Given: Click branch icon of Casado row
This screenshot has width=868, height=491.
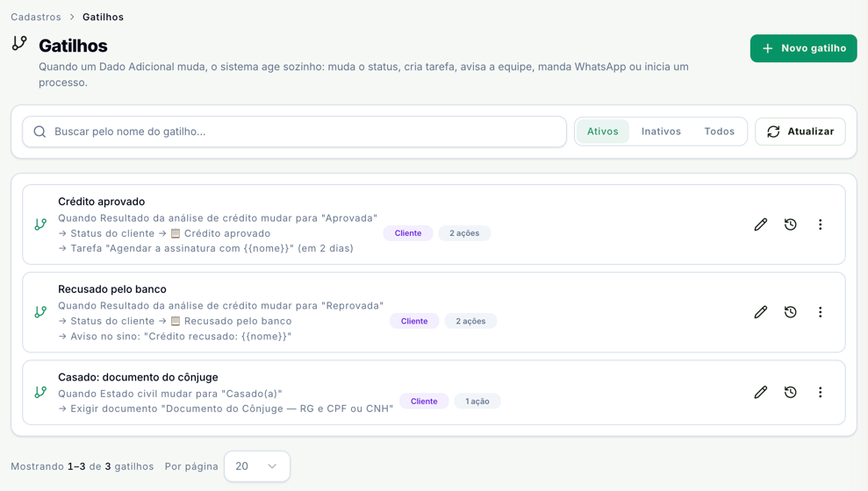Looking at the screenshot, I should click(x=40, y=392).
